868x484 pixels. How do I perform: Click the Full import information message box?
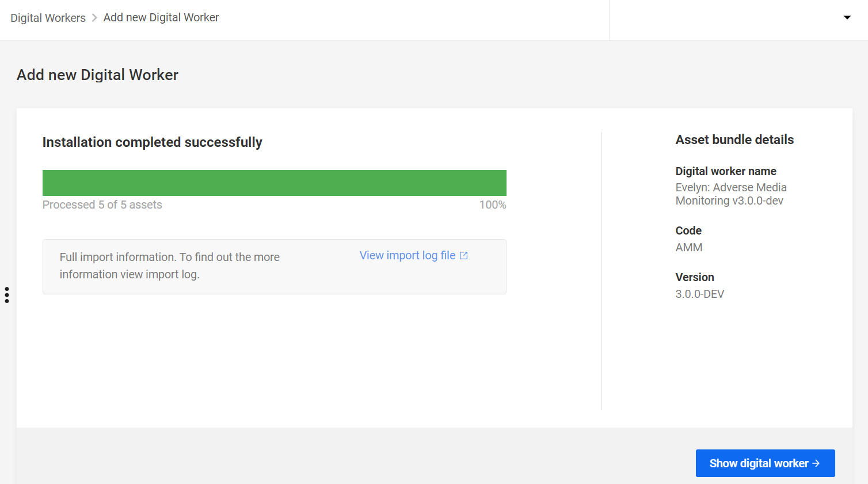tap(275, 267)
